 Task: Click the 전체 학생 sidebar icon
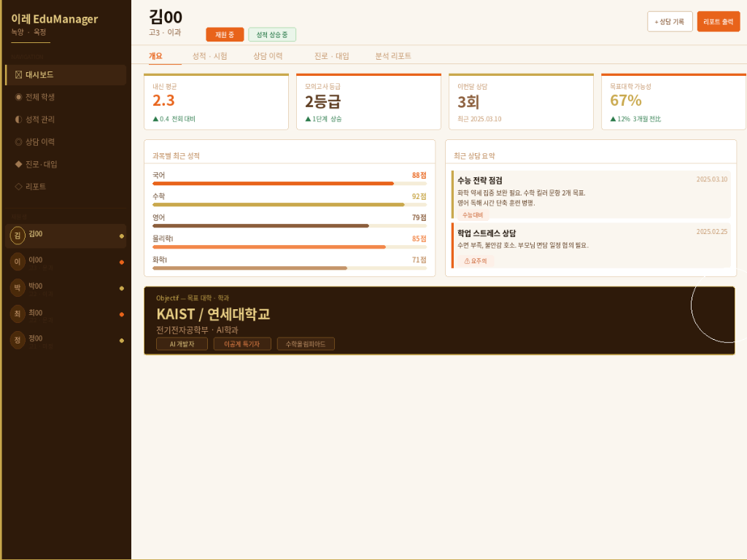[x=19, y=97]
